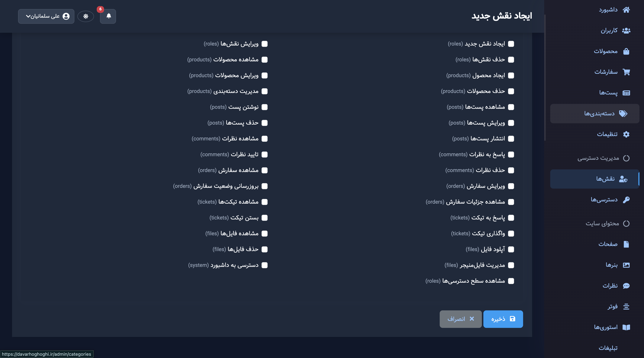Open the علی سلمانیان profile dropdown

46,16
